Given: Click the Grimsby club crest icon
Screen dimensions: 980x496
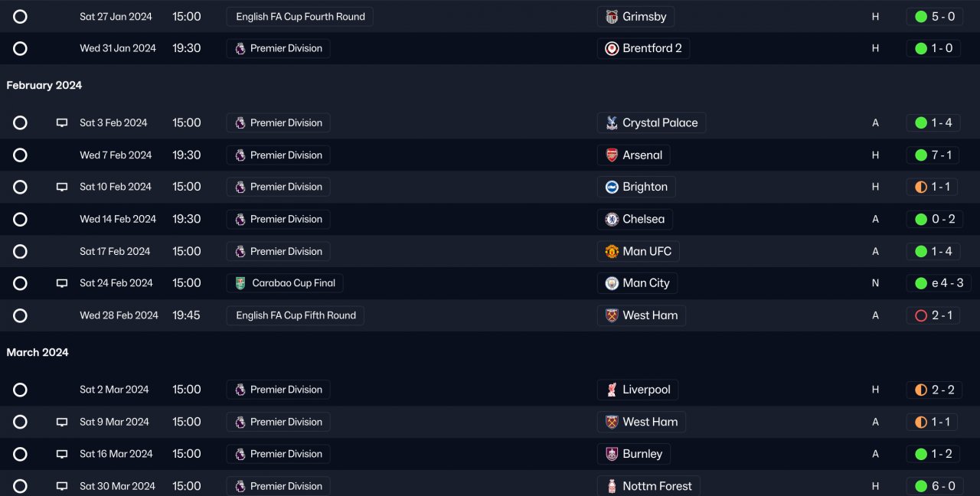Looking at the screenshot, I should 612,17.
